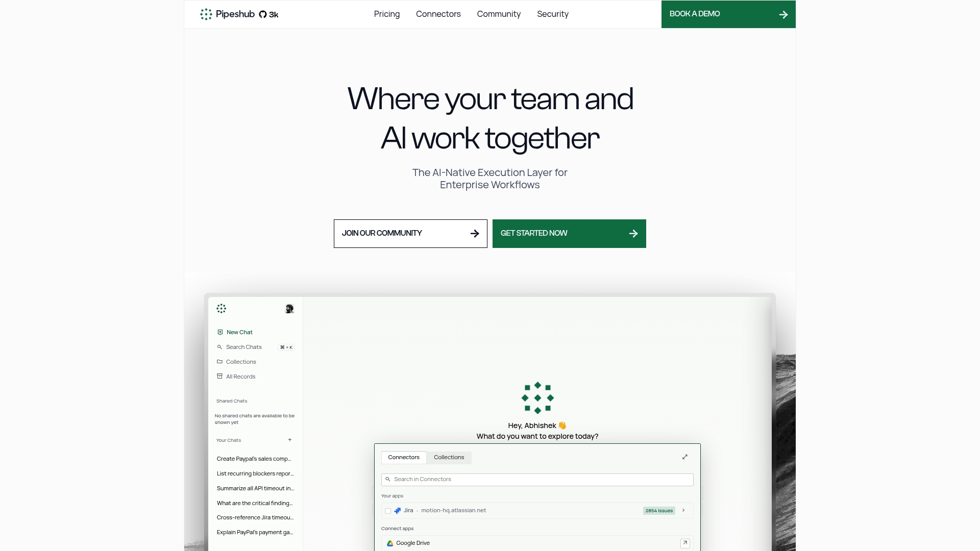Screen dimensions: 980x551
Task: Open chat 'Create Paypal's sales comp...'
Action: click(x=254, y=459)
